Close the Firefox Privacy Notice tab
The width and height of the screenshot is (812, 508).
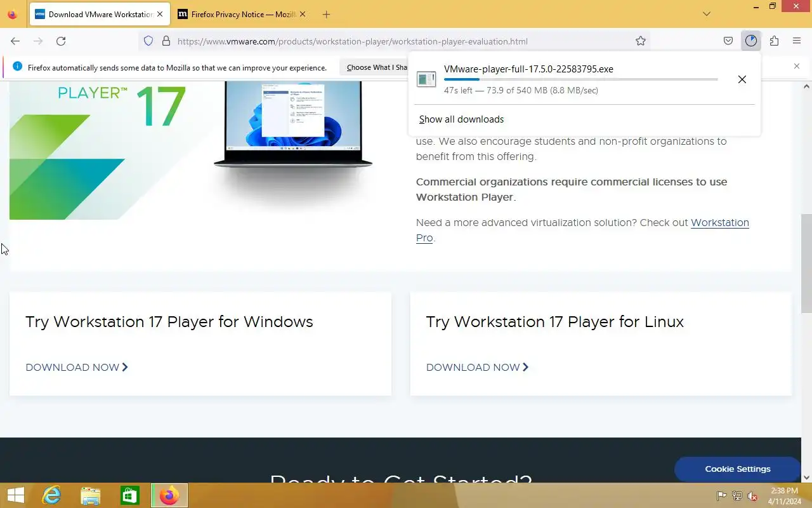pyautogui.click(x=303, y=14)
